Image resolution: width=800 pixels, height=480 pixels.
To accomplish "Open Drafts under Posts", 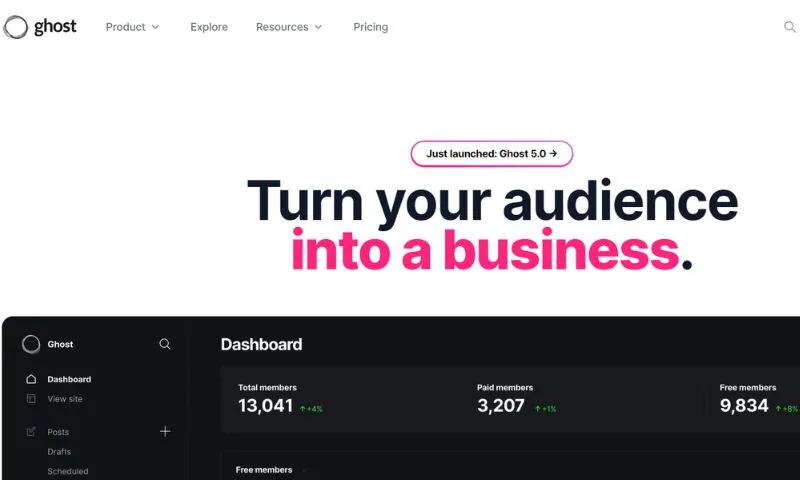I will (x=59, y=451).
